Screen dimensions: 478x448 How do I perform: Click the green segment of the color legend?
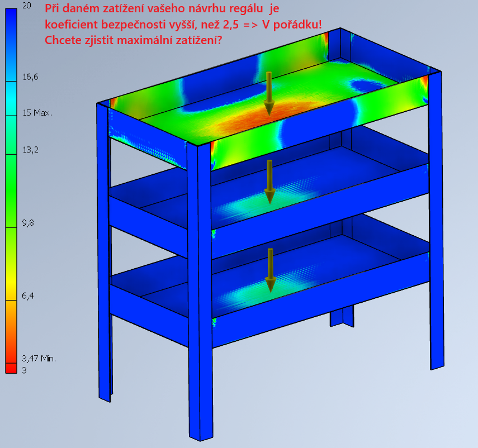(x=11, y=190)
